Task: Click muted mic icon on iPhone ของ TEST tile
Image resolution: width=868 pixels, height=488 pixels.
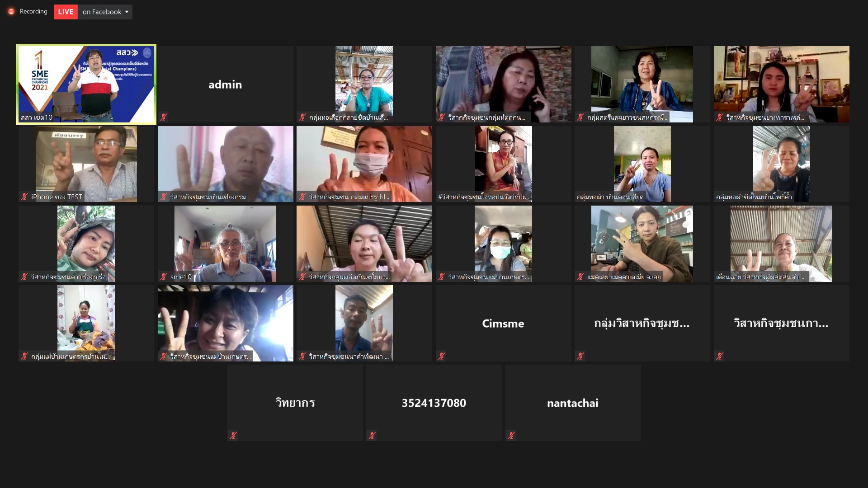Action: [x=24, y=197]
